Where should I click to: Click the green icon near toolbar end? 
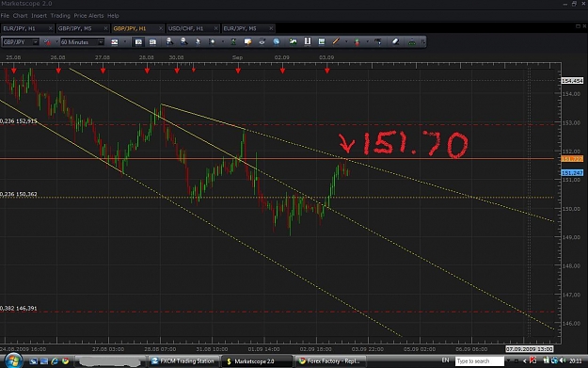412,42
